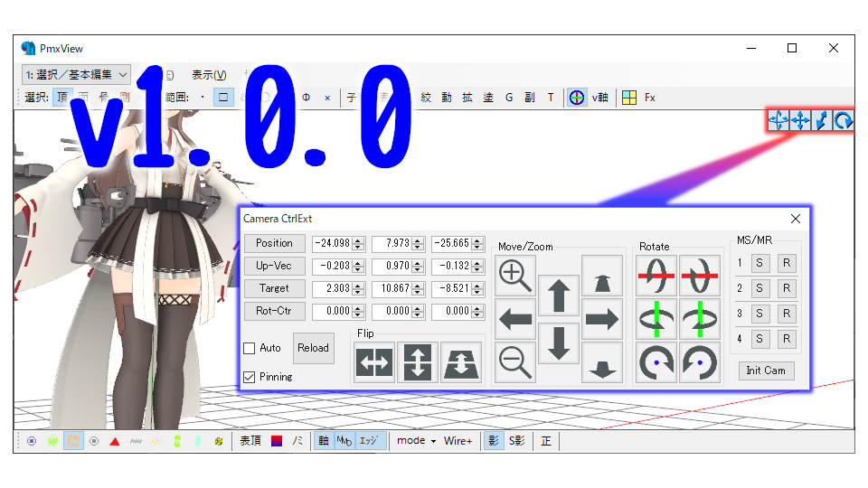Click v軸 in the top toolbar
The height and width of the screenshot is (488, 868).
pyautogui.click(x=600, y=98)
